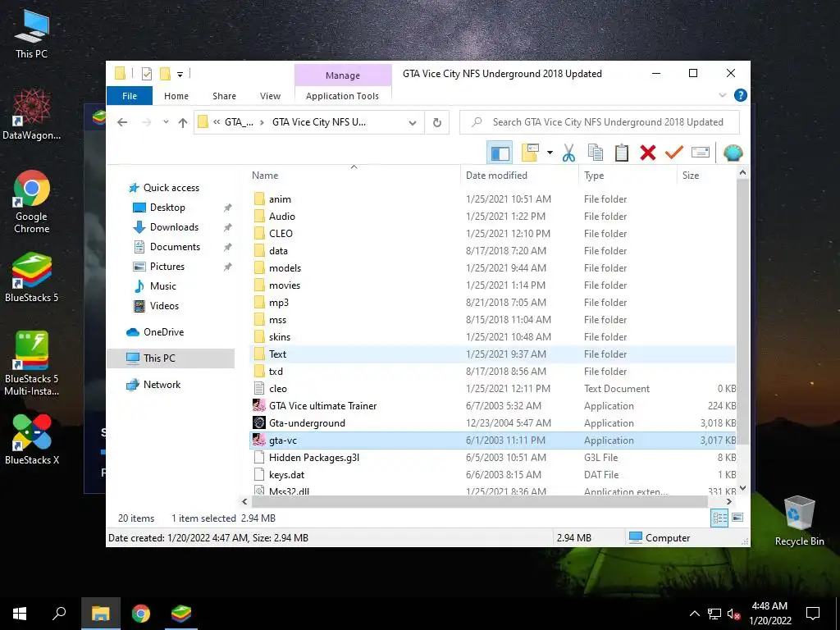The image size is (840, 630).
Task: Click the Cut scissors toolbar icon
Action: (x=568, y=153)
